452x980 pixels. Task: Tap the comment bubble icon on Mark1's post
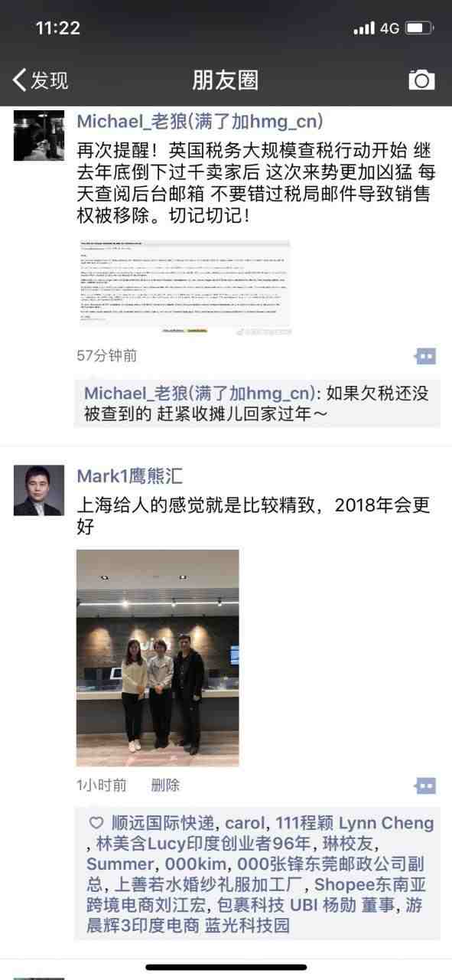coord(425,786)
